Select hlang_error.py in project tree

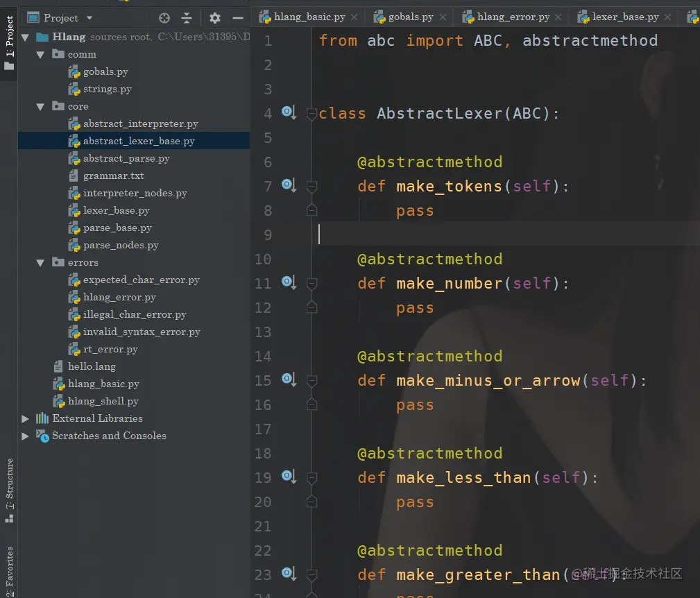(x=119, y=298)
